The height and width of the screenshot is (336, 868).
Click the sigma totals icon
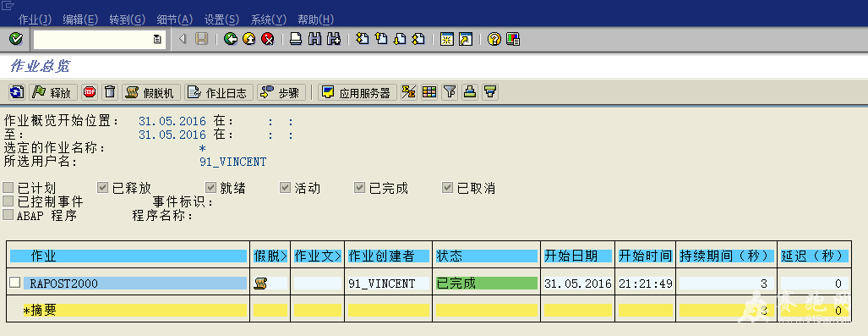[x=409, y=92]
